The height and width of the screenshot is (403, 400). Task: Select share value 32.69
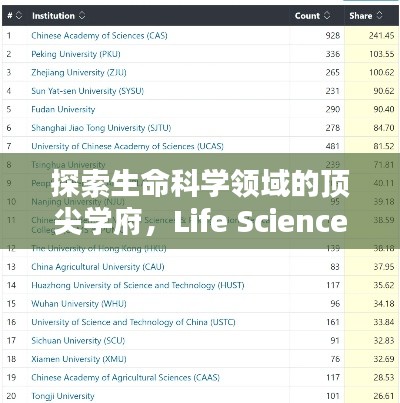tap(384, 359)
